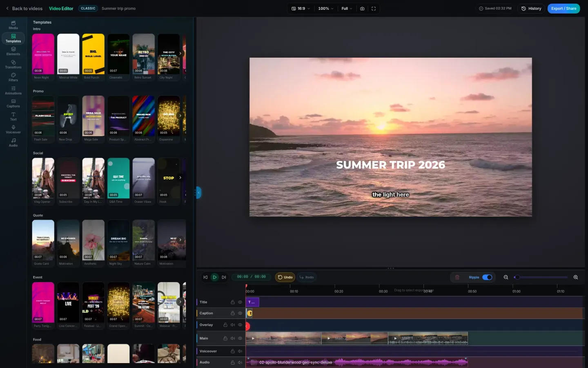Screen dimensions: 588x368
Task: Lock the Audio track
Action: (233, 362)
